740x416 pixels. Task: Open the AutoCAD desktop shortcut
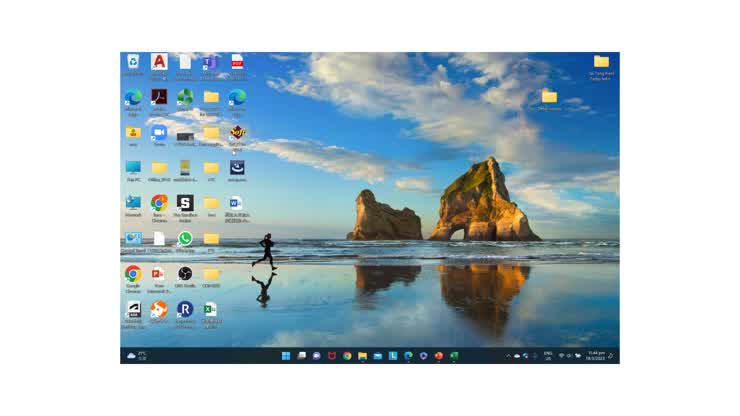159,62
